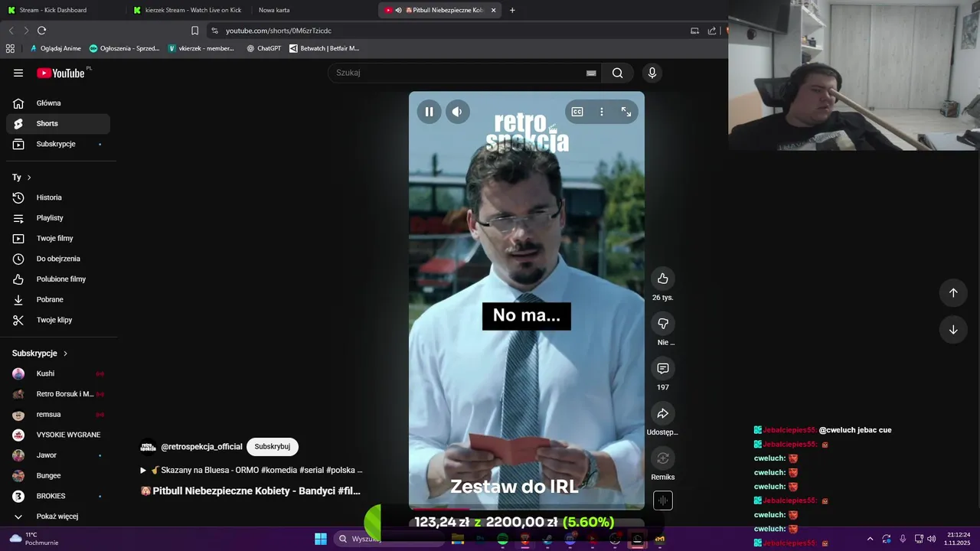Screen dimensions: 980x551
Task: Enter fullscreen on the Shorts player
Action: (626, 112)
